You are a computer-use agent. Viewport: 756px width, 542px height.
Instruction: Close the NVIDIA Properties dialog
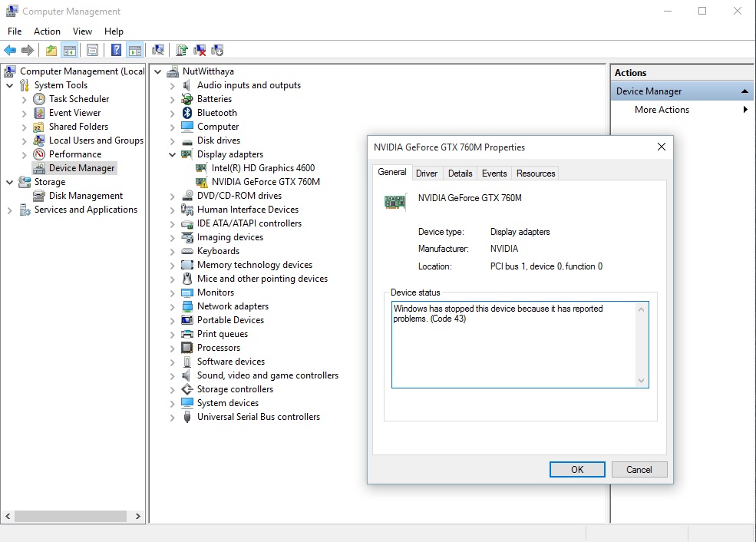tap(662, 147)
